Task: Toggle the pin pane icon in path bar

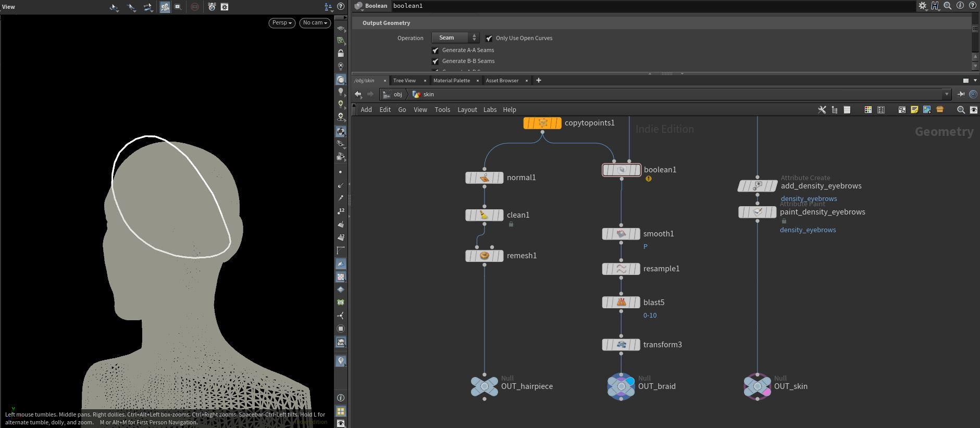Action: [x=961, y=94]
